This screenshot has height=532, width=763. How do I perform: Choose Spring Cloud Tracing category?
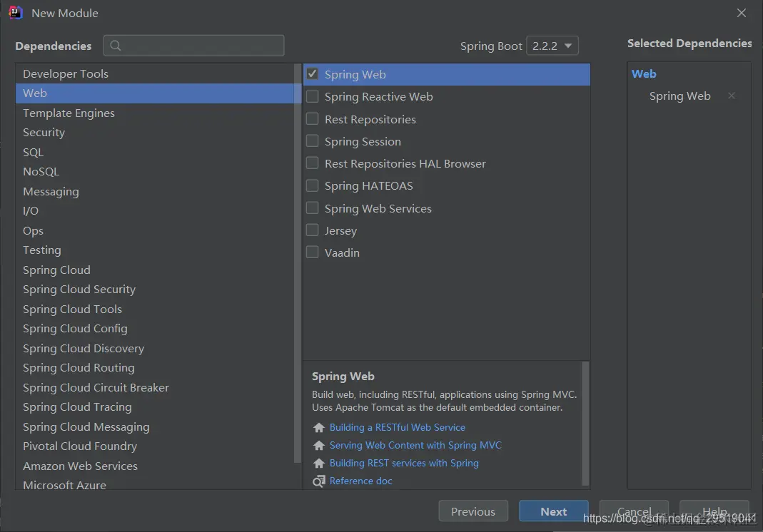tap(155, 407)
